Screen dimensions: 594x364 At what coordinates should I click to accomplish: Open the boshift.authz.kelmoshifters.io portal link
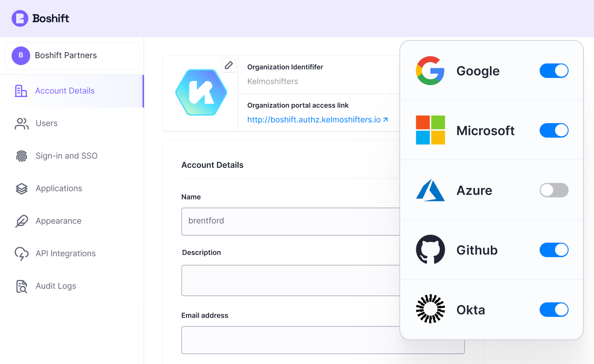point(317,120)
